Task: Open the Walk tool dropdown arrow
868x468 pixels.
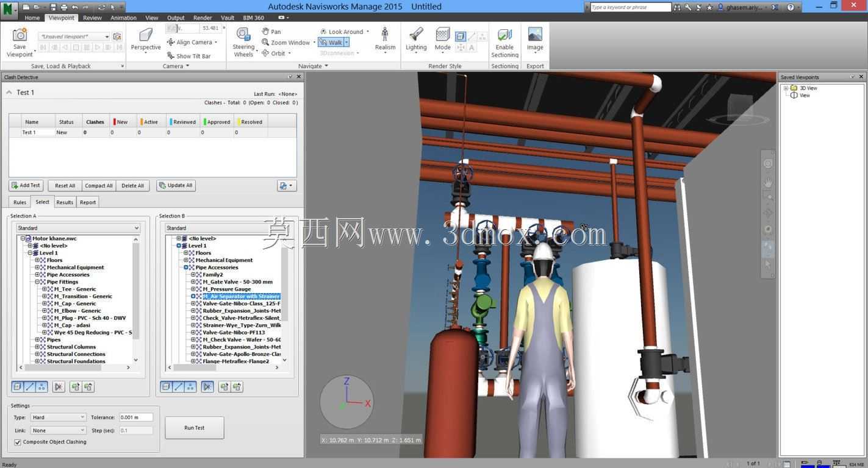Action: (x=346, y=43)
